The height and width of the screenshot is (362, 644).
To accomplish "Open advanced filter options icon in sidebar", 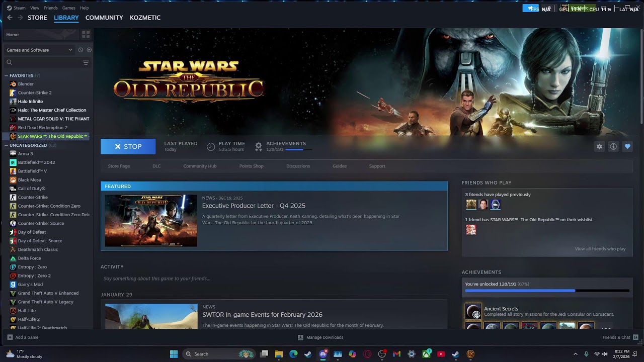I will pos(86,62).
